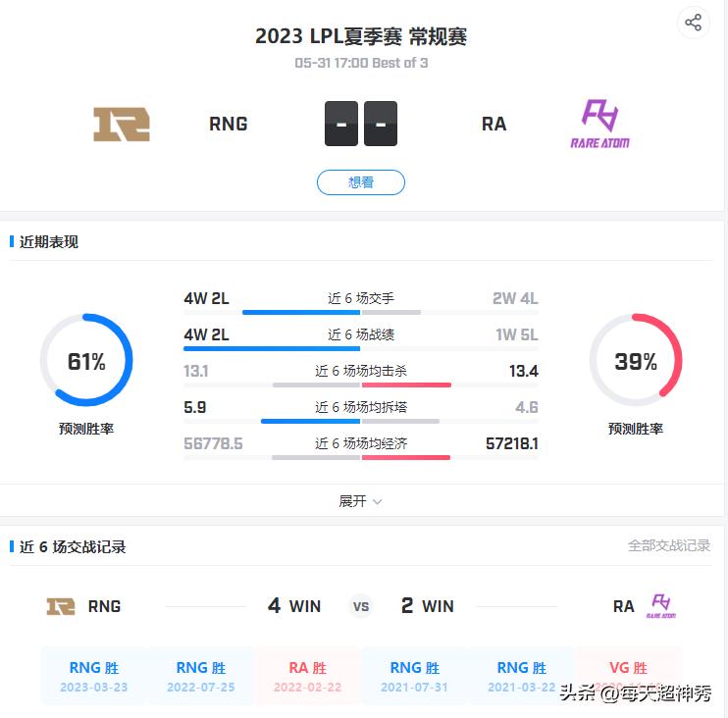Open the 2021-03-22 RNG 胜 match card

pyautogui.click(x=521, y=676)
